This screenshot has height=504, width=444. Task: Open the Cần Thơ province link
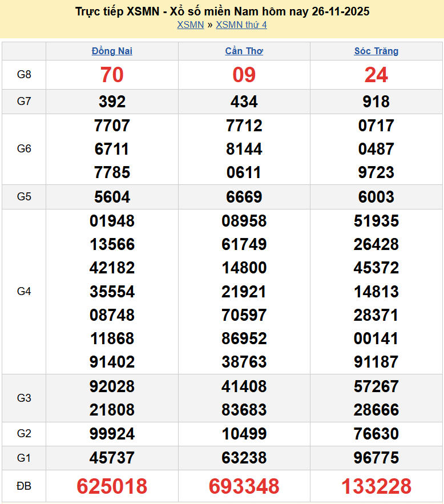[244, 51]
